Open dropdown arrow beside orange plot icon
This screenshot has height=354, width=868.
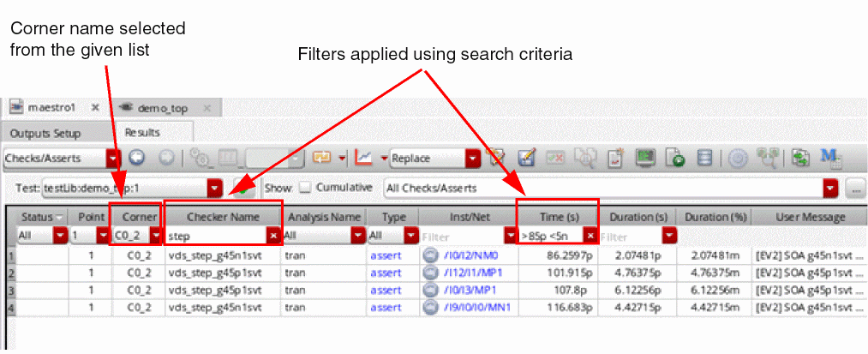coord(342,159)
